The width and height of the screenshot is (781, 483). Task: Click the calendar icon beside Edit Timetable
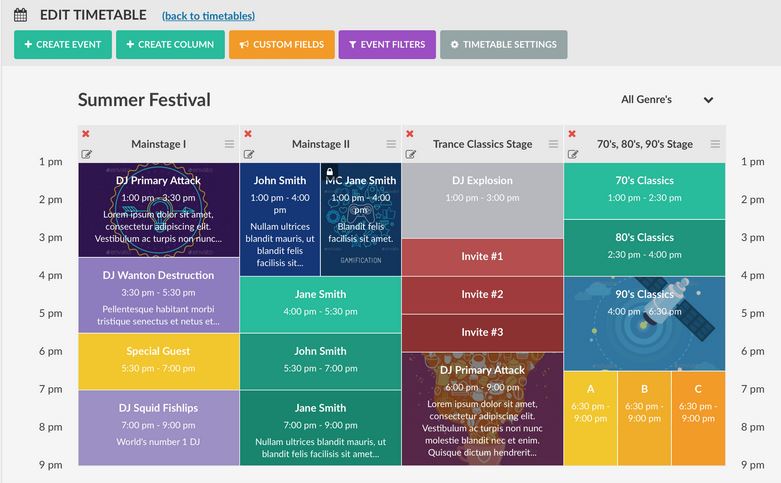[x=20, y=15]
